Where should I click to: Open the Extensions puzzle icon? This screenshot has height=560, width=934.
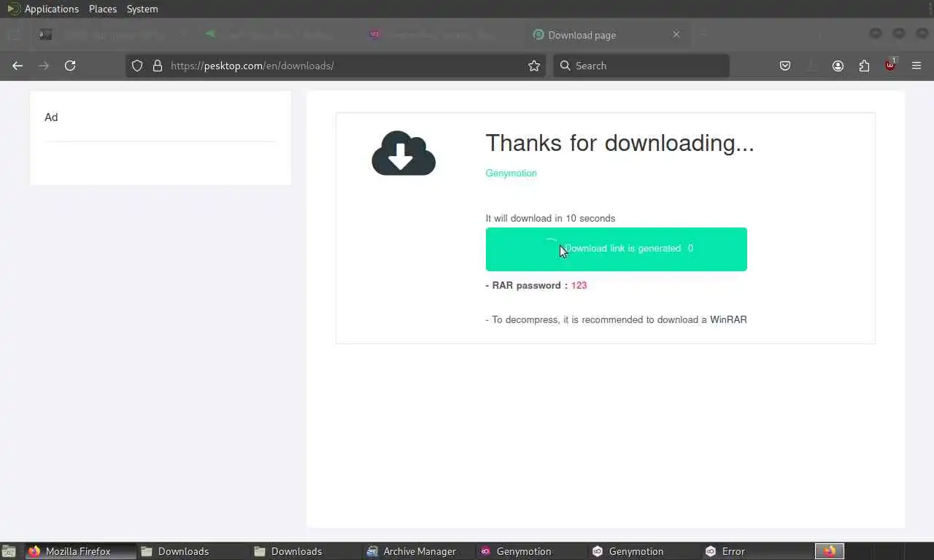pos(864,66)
